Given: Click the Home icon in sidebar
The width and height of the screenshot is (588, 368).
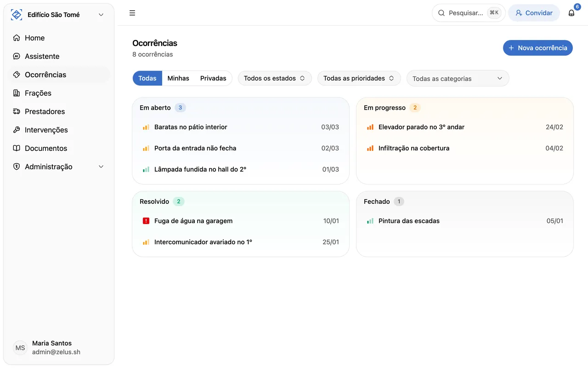Looking at the screenshot, I should coord(17,38).
